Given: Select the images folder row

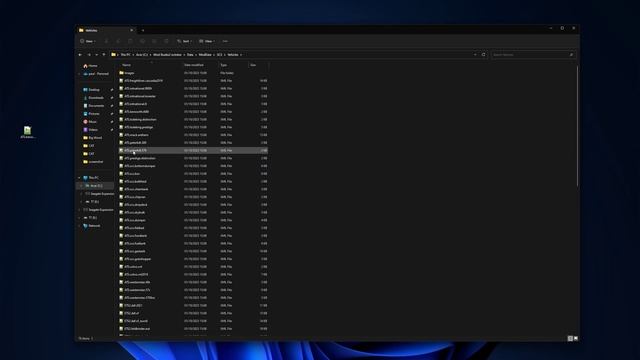Looking at the screenshot, I should point(193,73).
